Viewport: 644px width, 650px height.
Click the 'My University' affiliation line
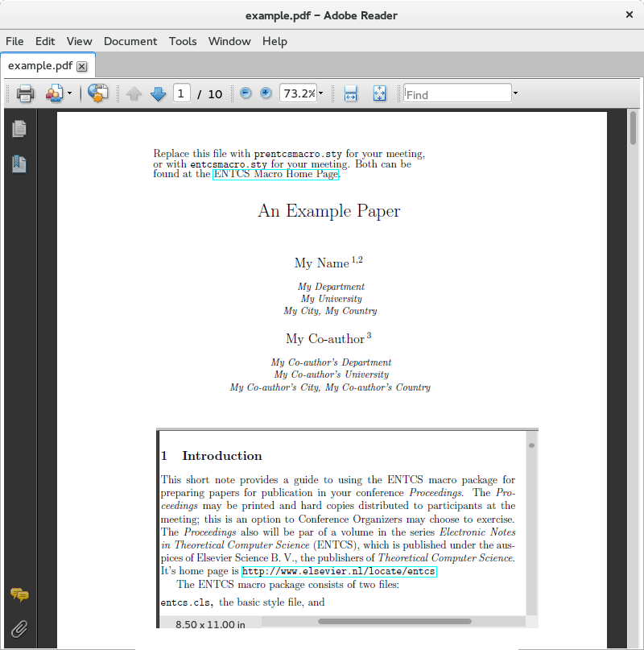click(x=332, y=299)
